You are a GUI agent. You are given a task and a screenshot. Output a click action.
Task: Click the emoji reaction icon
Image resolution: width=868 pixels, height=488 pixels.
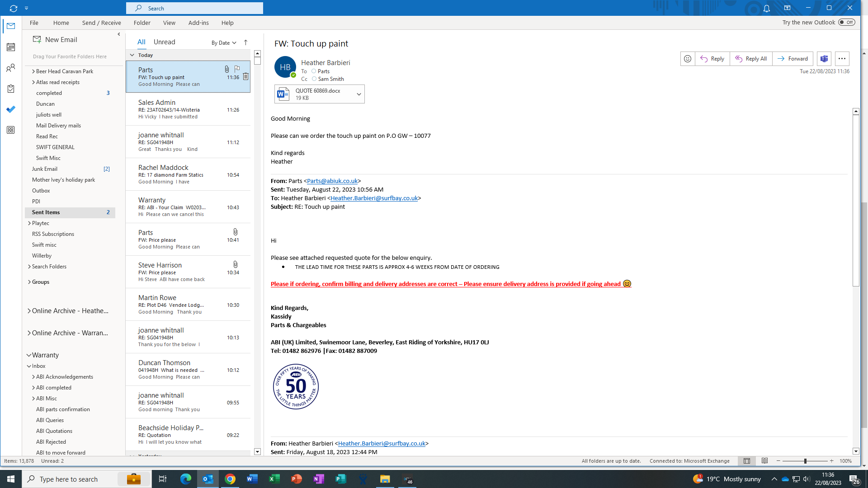tap(687, 59)
